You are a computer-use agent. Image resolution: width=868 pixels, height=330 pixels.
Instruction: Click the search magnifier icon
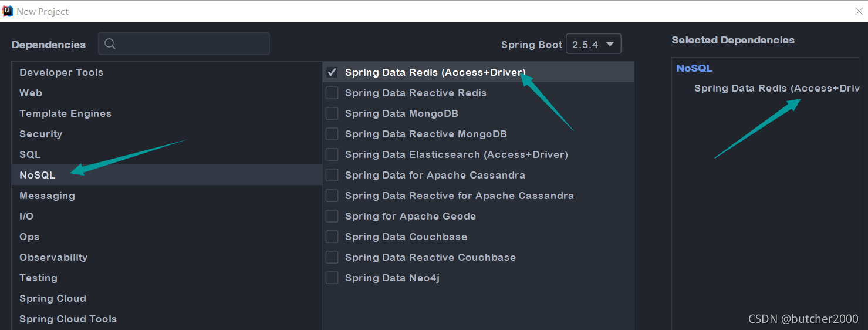point(110,44)
